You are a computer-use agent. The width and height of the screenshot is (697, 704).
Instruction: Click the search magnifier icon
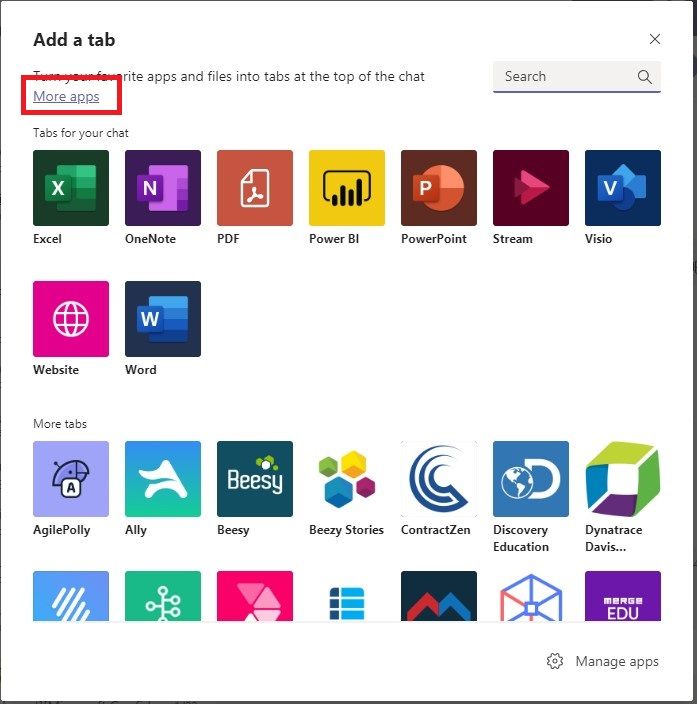pos(644,77)
